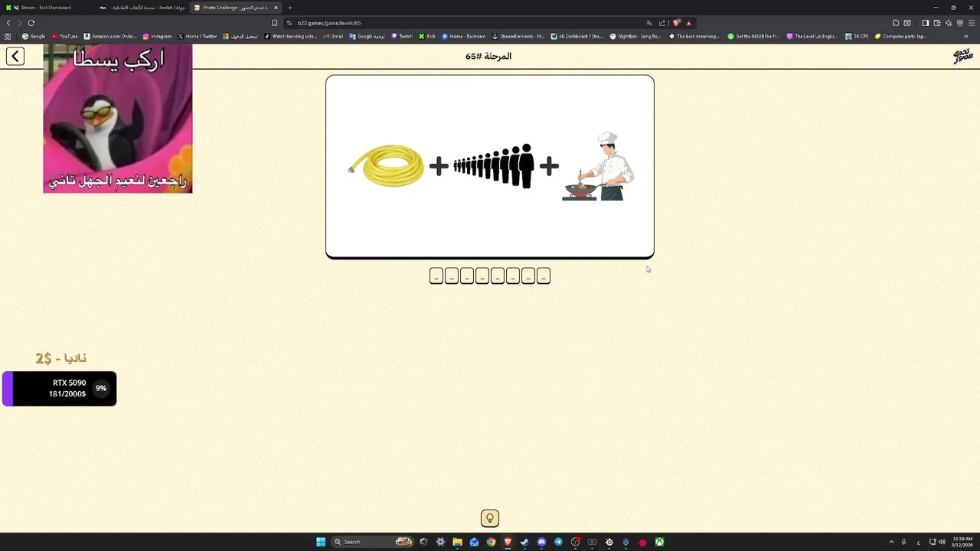980x551 pixels.
Task: Close the Photo Challenge tab
Action: pos(276,8)
